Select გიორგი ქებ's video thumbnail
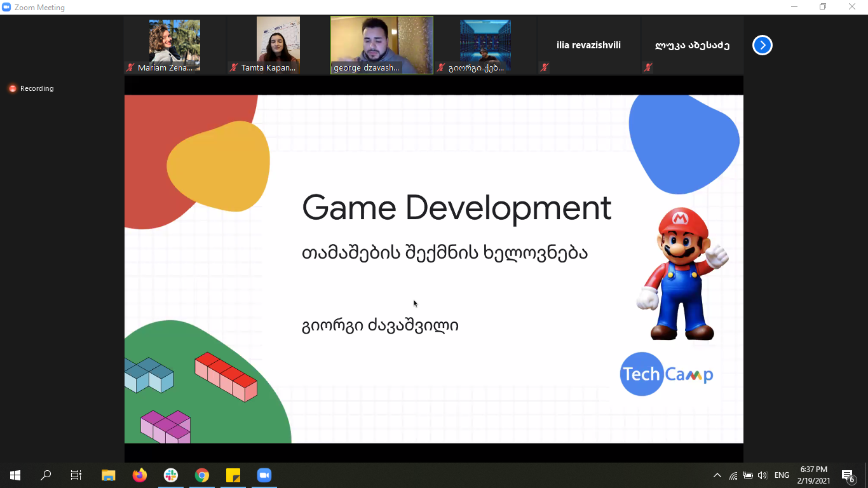Image resolution: width=868 pixels, height=488 pixels. (x=485, y=45)
